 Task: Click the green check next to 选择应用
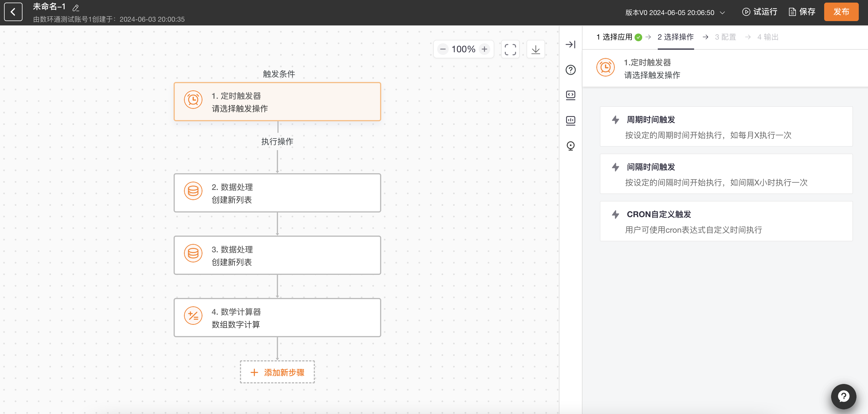[x=638, y=37]
